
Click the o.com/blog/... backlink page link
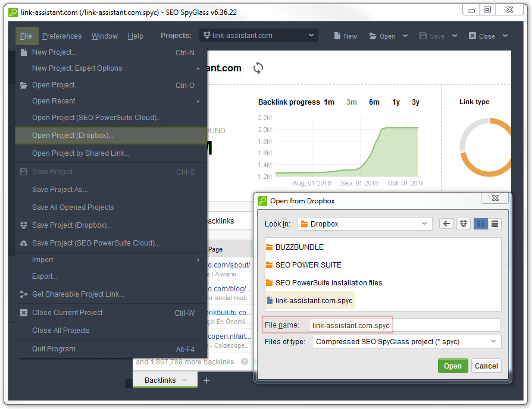229,289
